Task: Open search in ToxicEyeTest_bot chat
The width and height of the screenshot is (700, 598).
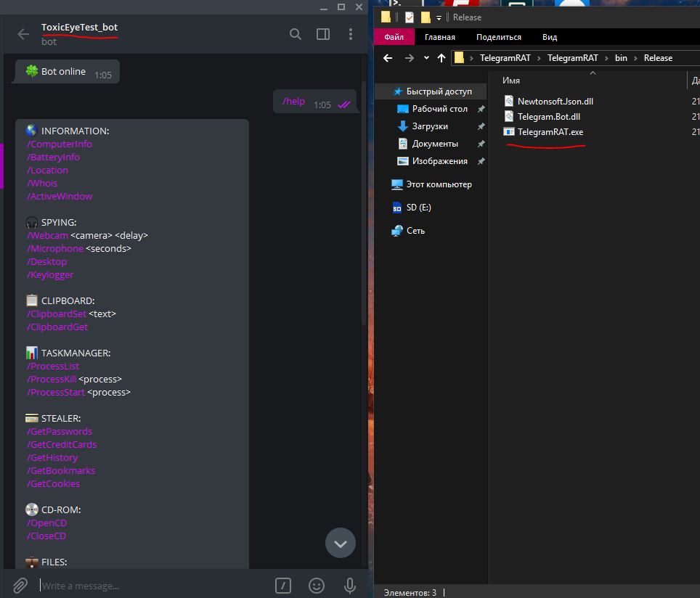Action: pos(295,34)
